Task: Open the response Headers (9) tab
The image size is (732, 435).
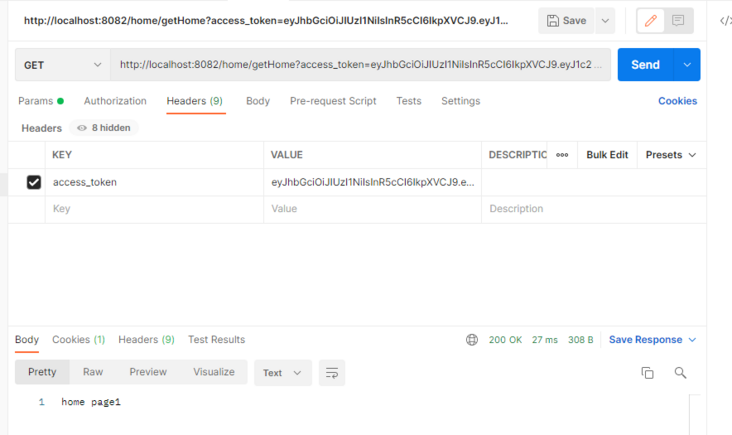Action: (x=146, y=340)
